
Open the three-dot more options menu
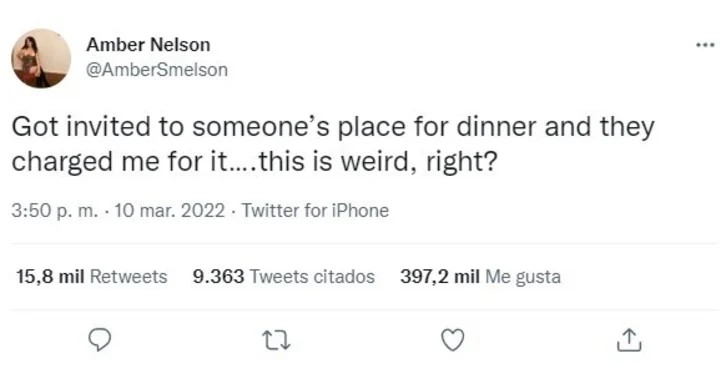coord(705,45)
